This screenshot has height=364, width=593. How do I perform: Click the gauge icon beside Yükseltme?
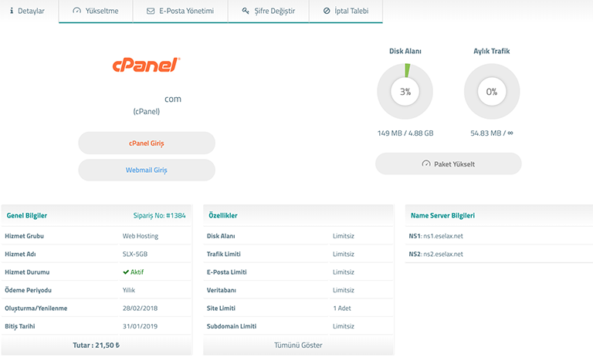(76, 11)
